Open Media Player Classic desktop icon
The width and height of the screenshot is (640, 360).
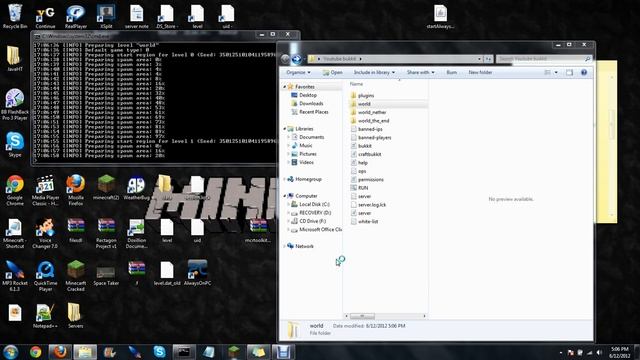coord(45,190)
